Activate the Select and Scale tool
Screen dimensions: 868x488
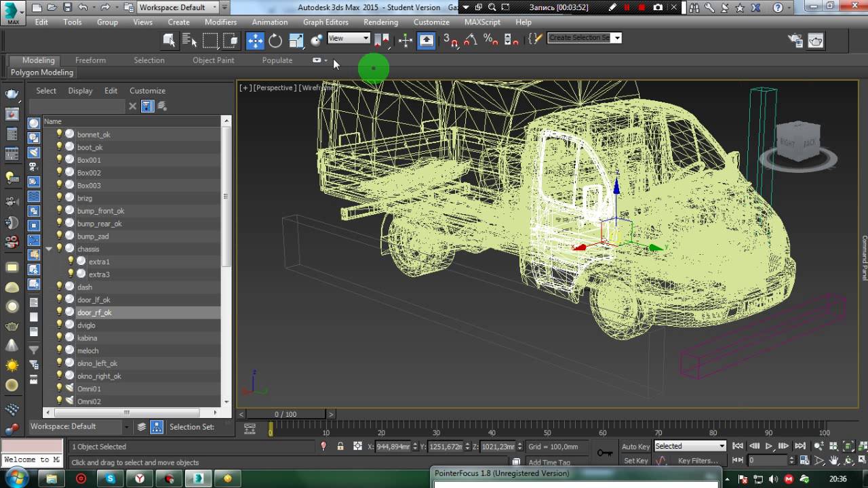coord(296,41)
